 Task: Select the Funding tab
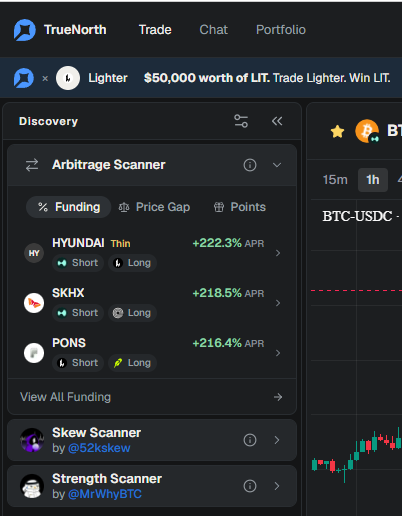[69, 207]
